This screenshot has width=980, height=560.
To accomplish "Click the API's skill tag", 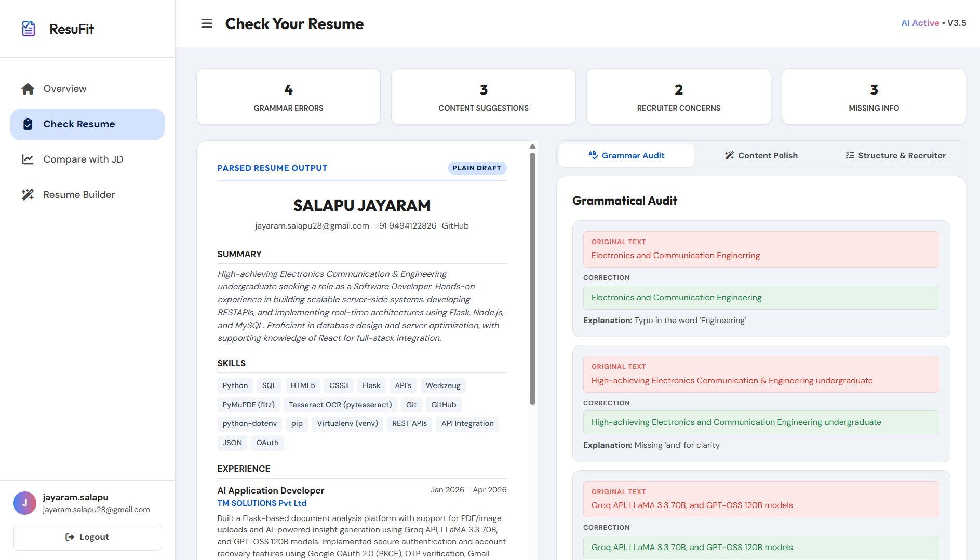I will [x=403, y=385].
